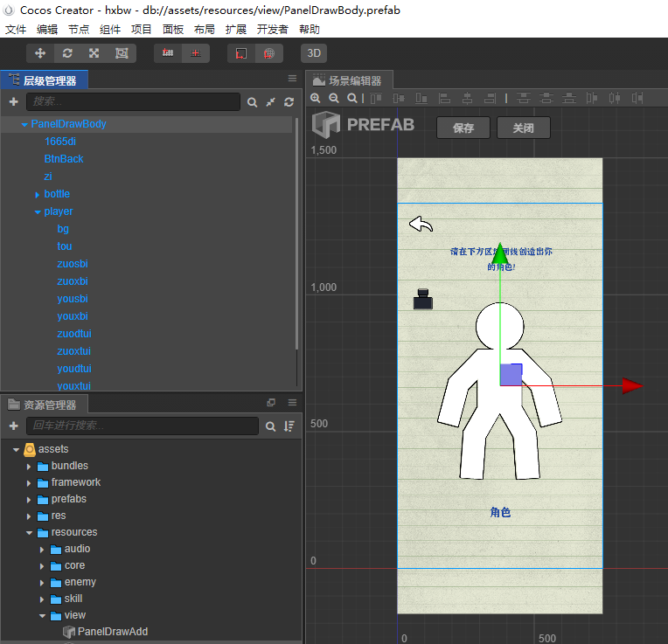Toggle pivot/center gizmo position button
This screenshot has height=644, width=668.
coord(168,53)
